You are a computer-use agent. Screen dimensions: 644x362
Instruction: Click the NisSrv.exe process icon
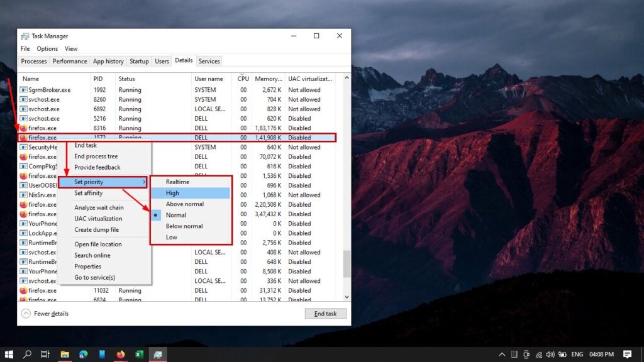[x=23, y=195]
